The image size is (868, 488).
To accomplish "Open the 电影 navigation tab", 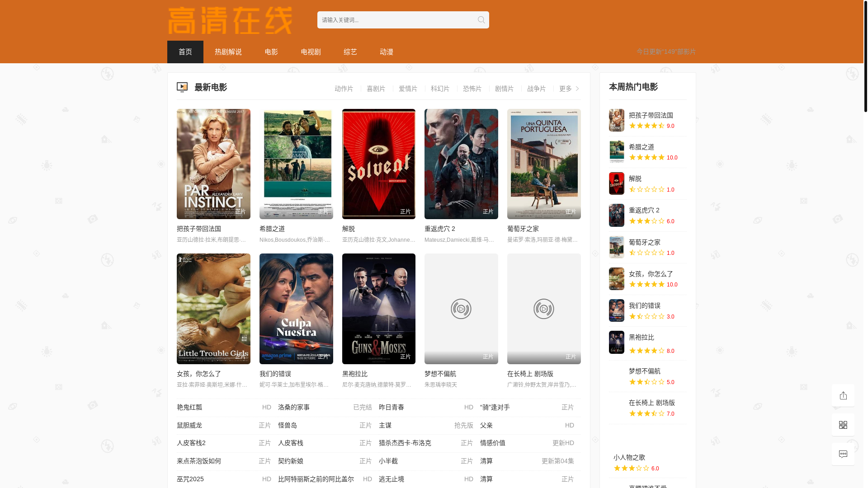I will coord(271,52).
